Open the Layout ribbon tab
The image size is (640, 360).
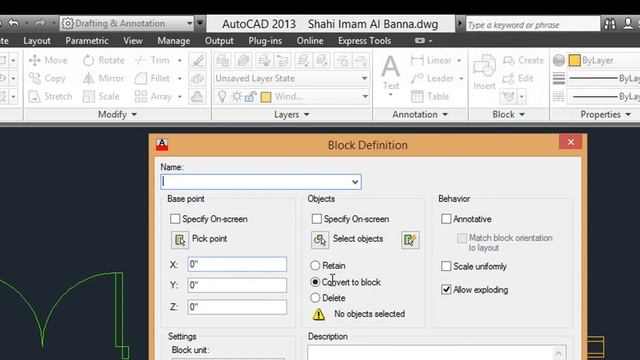click(37, 41)
